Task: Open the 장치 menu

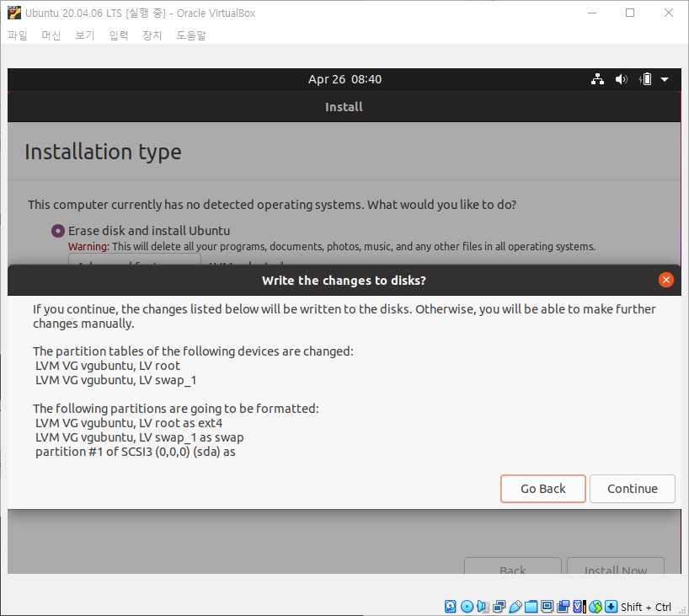Action: pos(152,35)
